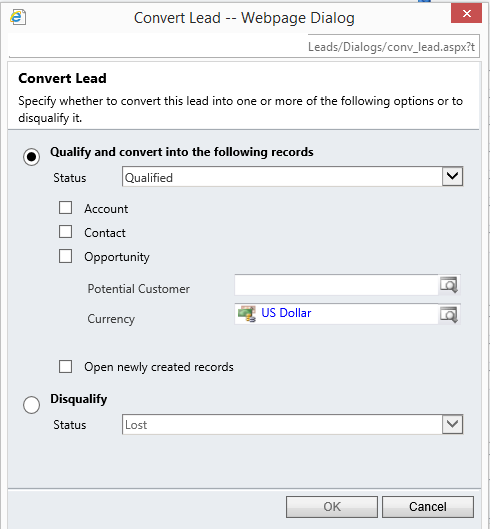Viewport: 490px width, 529px height.
Task: Select the Qualify and convert radio button
Action: pyautogui.click(x=31, y=157)
